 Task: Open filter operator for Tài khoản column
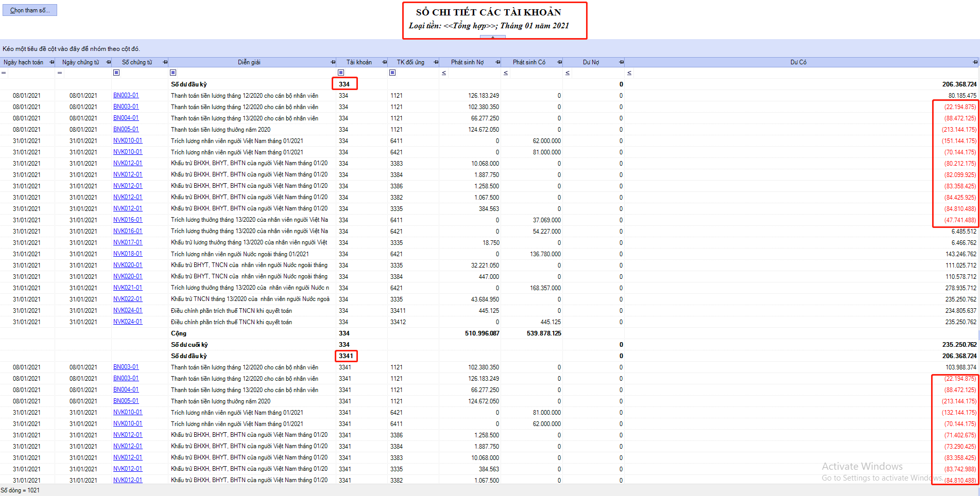[x=341, y=73]
